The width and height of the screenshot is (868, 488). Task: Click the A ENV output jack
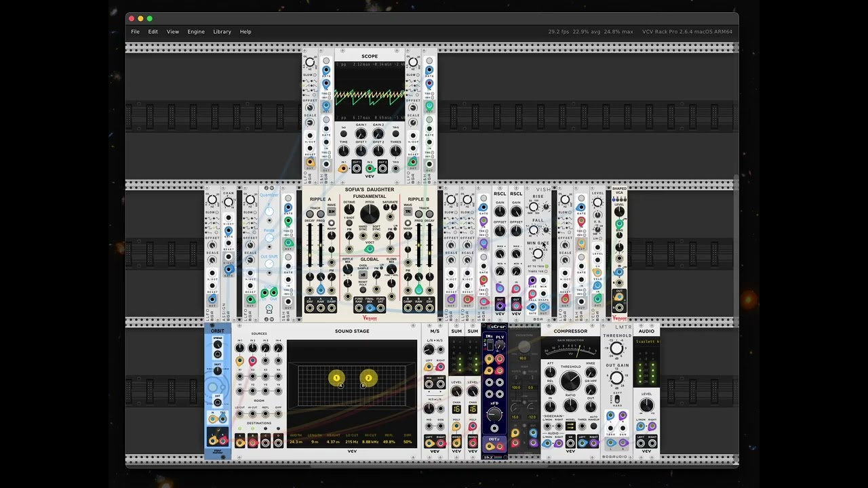(310, 308)
